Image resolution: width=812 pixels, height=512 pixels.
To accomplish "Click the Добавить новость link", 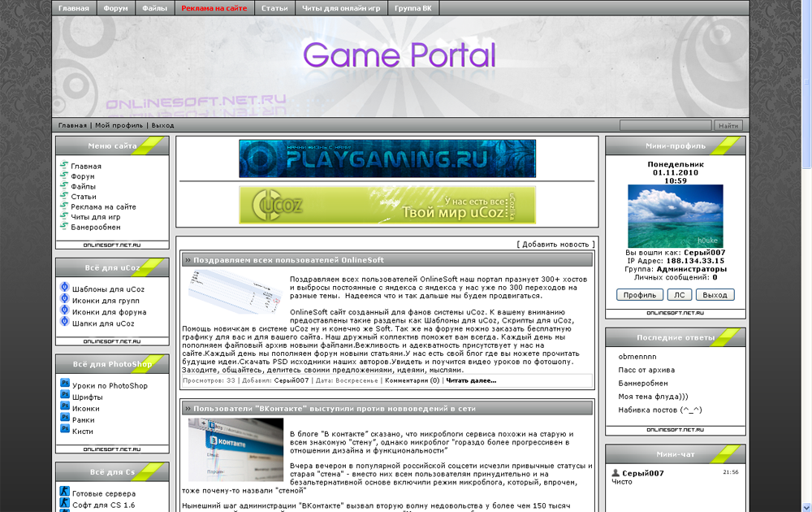I will [x=555, y=244].
